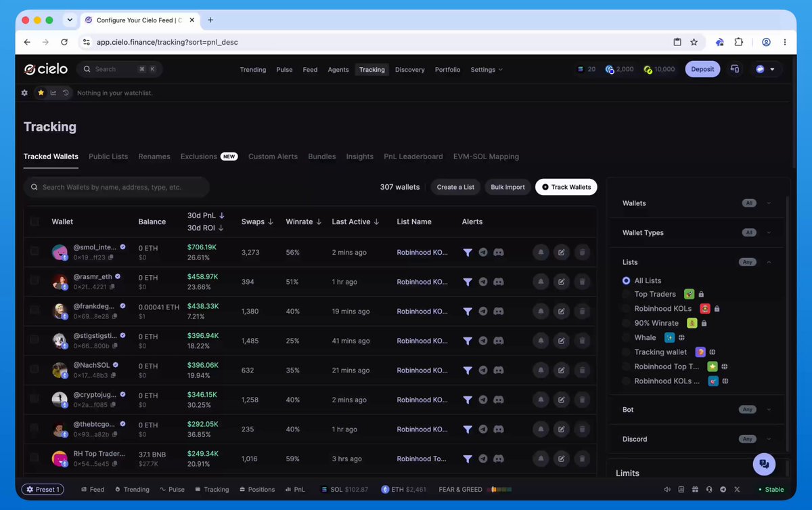Image resolution: width=812 pixels, height=510 pixels.
Task: Click the edit icon for @rasmr_eth wallet
Action: point(561,282)
